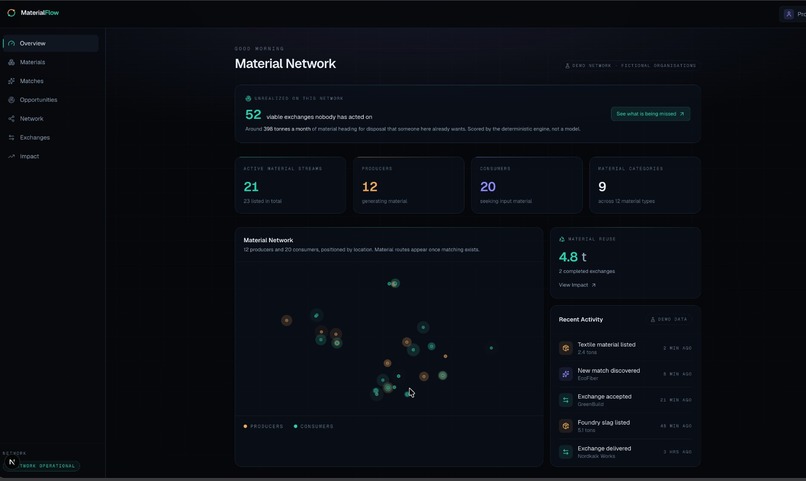This screenshot has width=806, height=481.
Task: Open Materials via its sidebar icon
Action: (x=11, y=62)
